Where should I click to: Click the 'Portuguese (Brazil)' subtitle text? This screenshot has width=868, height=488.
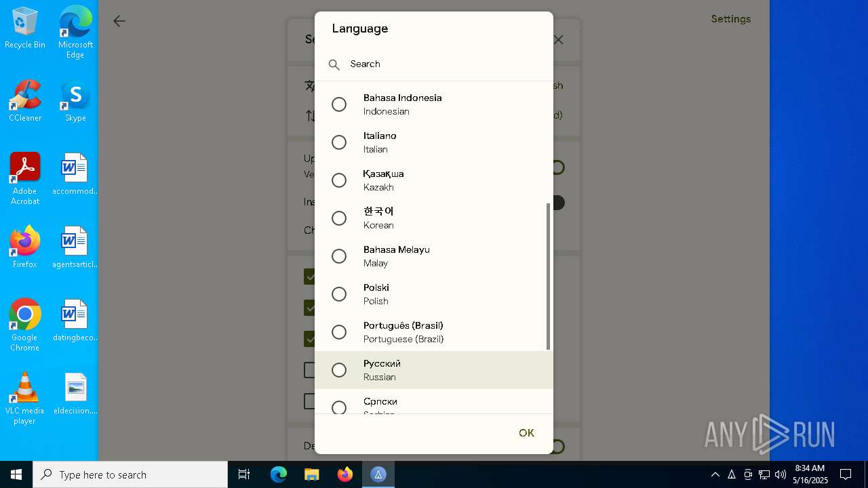(x=403, y=340)
